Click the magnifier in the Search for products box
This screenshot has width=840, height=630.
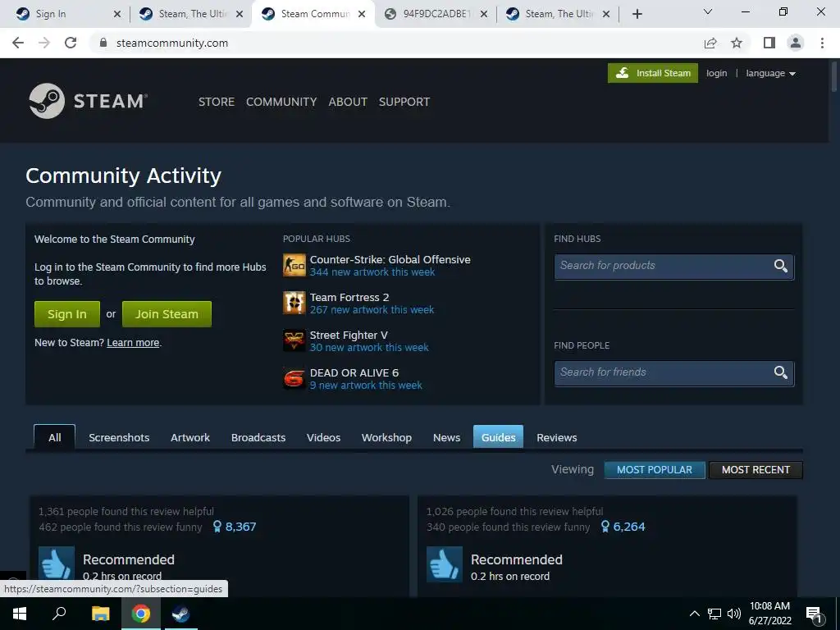781,266
